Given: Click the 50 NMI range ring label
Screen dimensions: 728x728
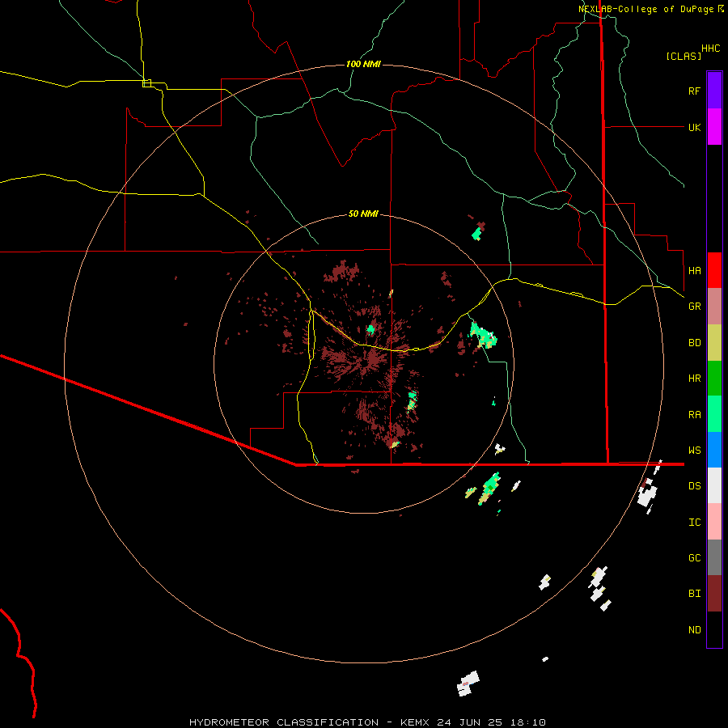Looking at the screenshot, I should point(363,214).
